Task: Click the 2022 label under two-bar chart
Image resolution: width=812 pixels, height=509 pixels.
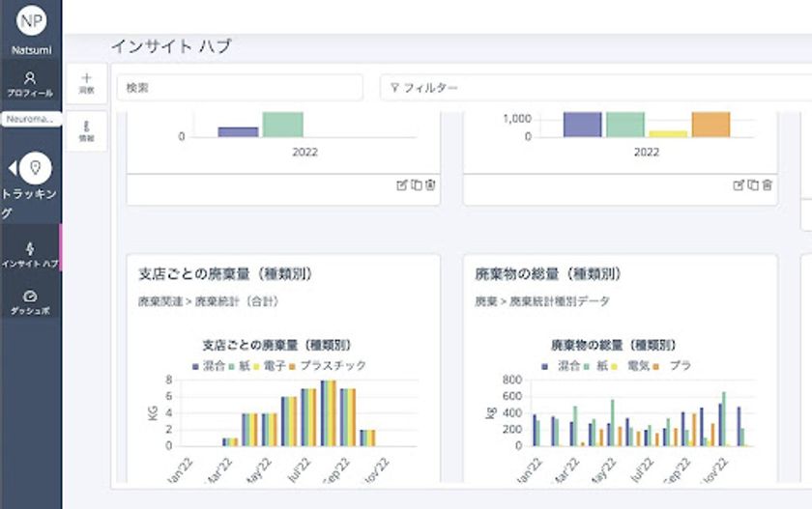Action: pyautogui.click(x=305, y=152)
